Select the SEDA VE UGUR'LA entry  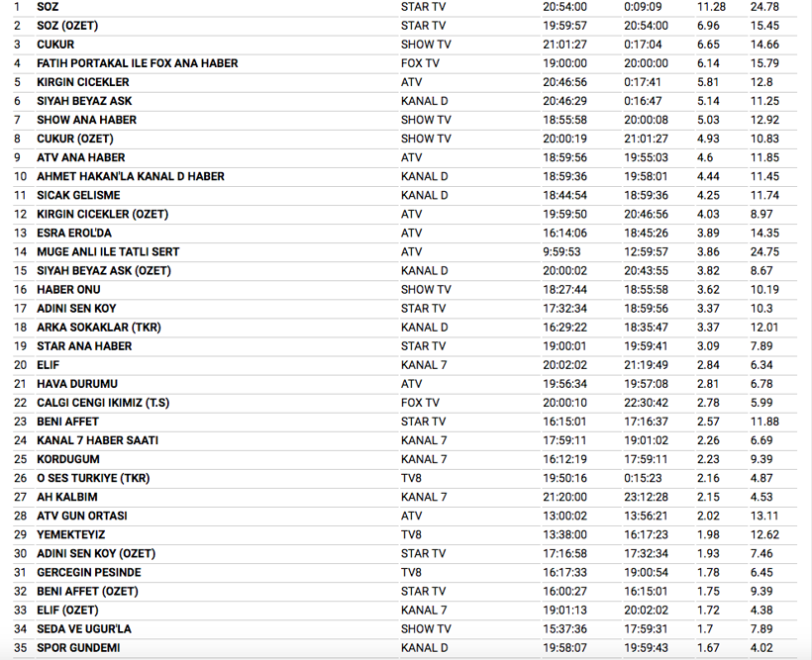point(84,628)
